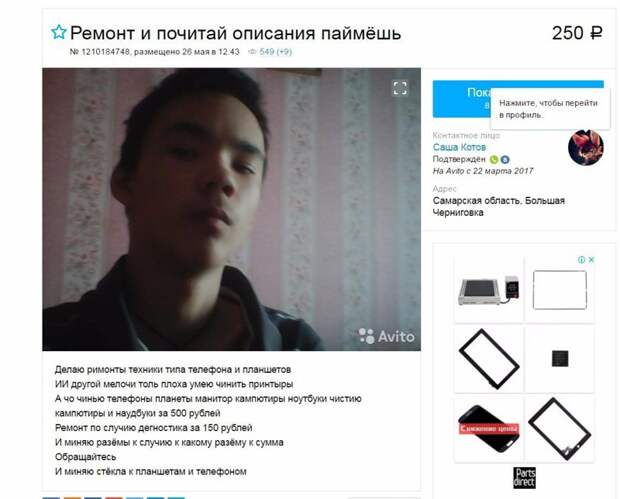The width and height of the screenshot is (620, 499).
Task: Open seller's round avatar picture
Action: [586, 147]
